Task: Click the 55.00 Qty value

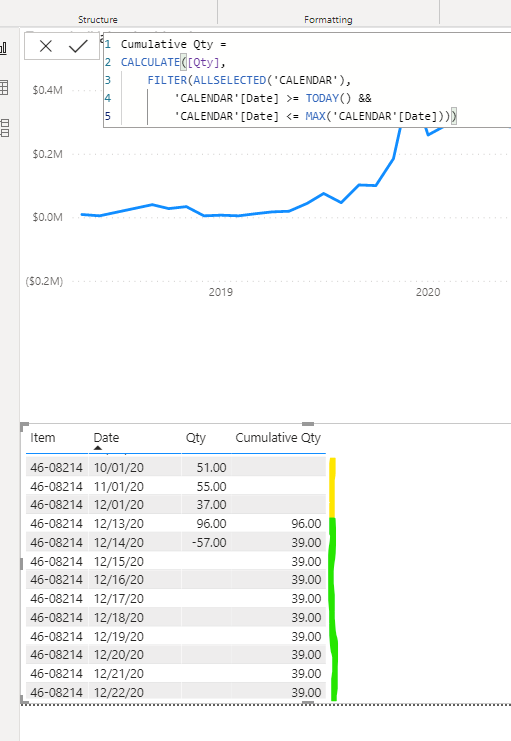Action: click(x=211, y=486)
